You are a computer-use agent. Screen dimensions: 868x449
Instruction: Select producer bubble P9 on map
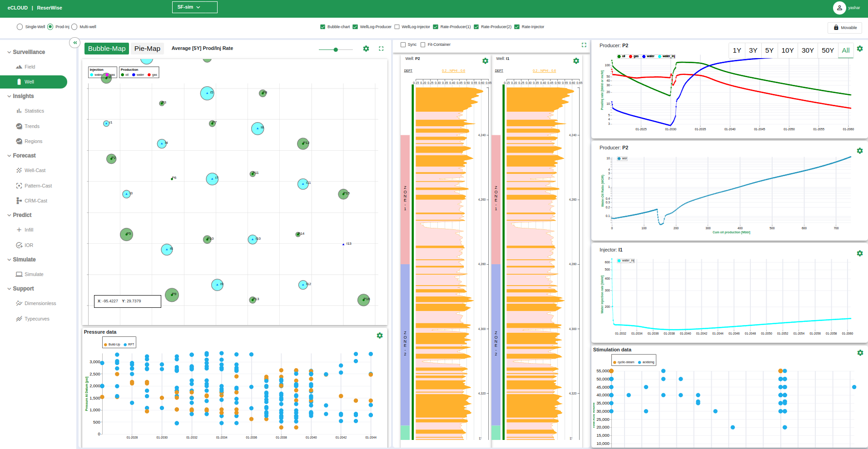172,295
